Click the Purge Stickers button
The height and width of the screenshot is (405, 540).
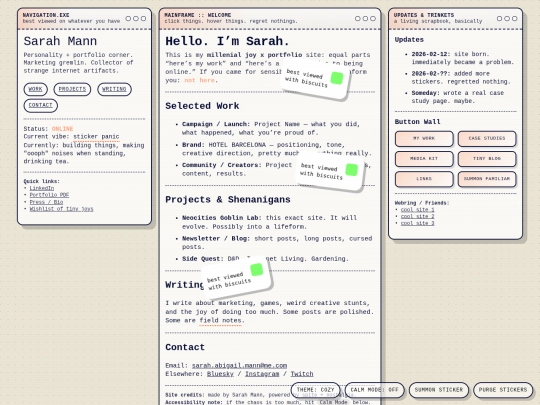[x=503, y=390]
